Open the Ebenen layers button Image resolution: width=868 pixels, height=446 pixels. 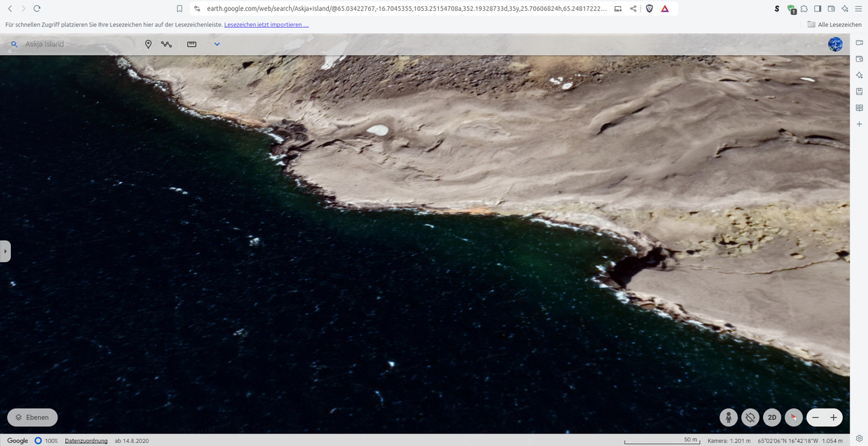coord(33,417)
